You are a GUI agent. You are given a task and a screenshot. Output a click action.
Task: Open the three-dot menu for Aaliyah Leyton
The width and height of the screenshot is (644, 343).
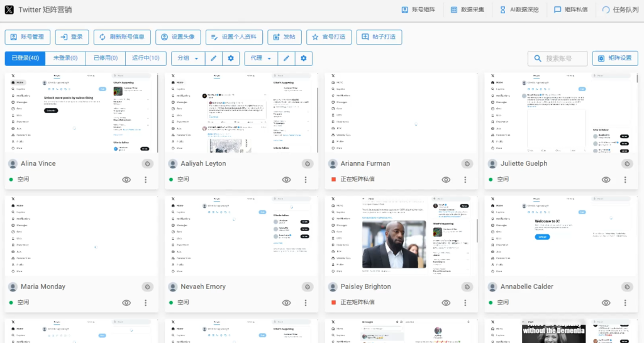pos(306,180)
